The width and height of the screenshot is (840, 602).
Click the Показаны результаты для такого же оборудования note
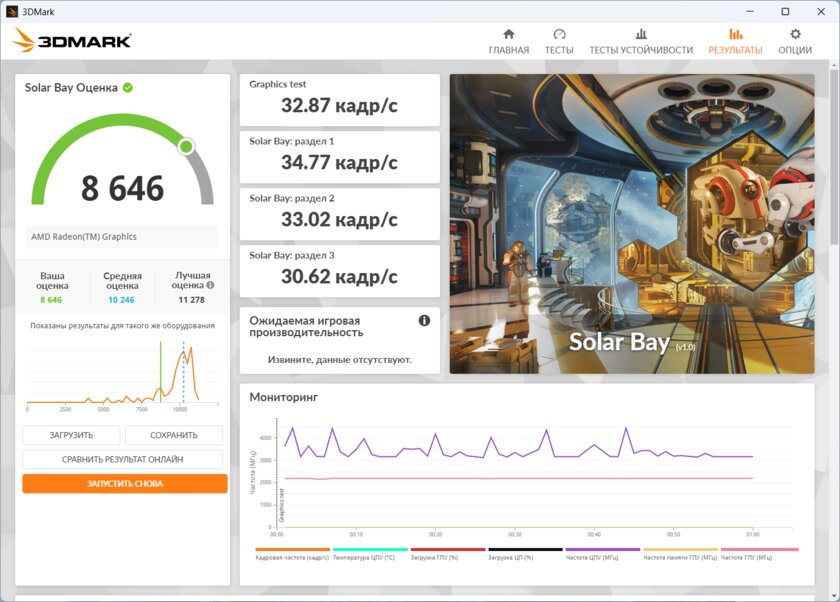122,326
